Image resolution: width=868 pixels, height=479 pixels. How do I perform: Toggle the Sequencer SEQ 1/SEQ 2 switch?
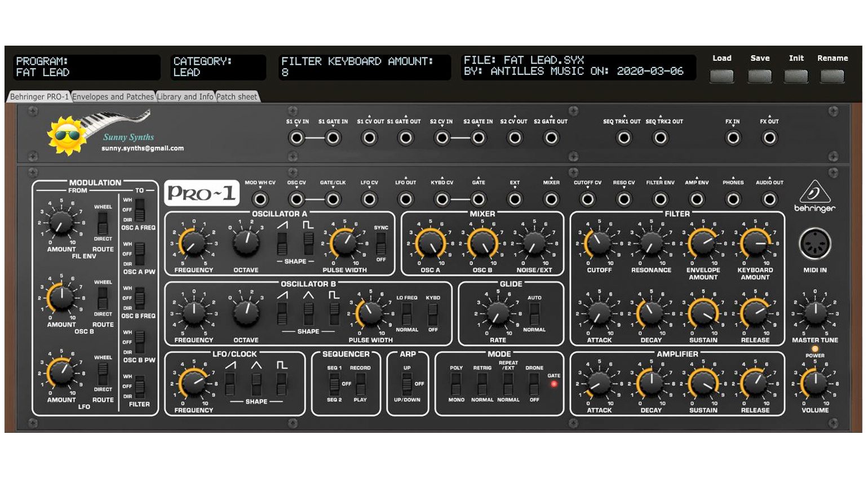(334, 384)
